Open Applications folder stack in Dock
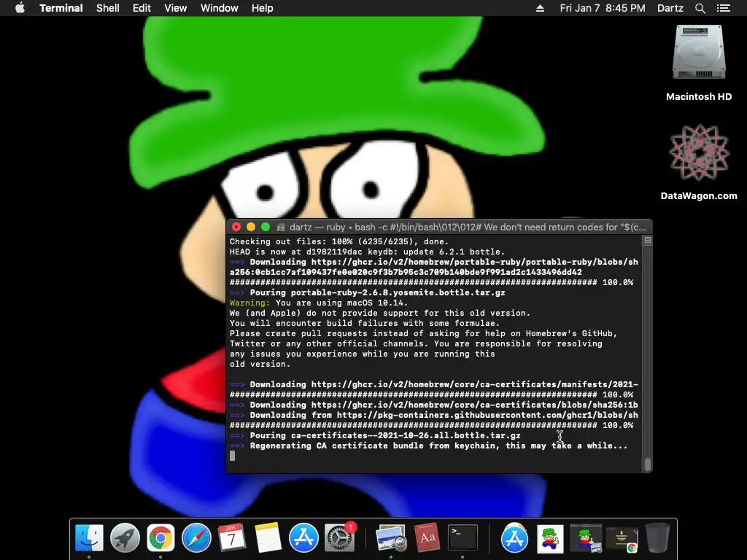747x560 pixels. (x=514, y=537)
